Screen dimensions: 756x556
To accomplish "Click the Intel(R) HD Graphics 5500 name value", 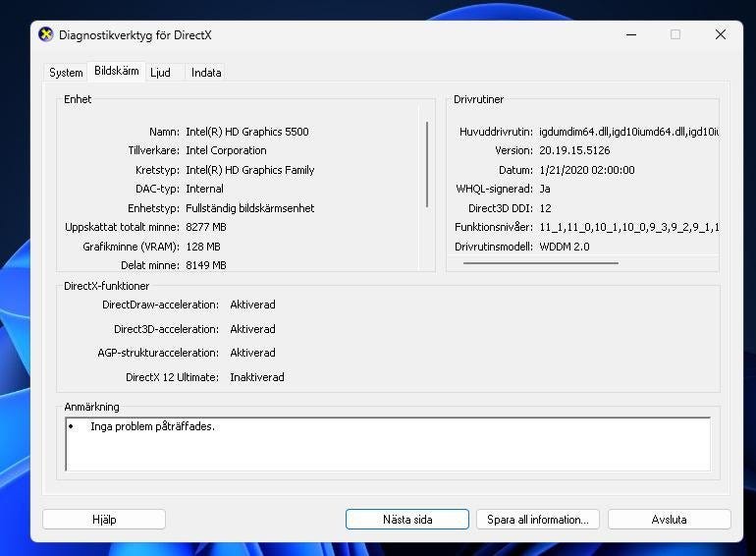I will click(246, 132).
